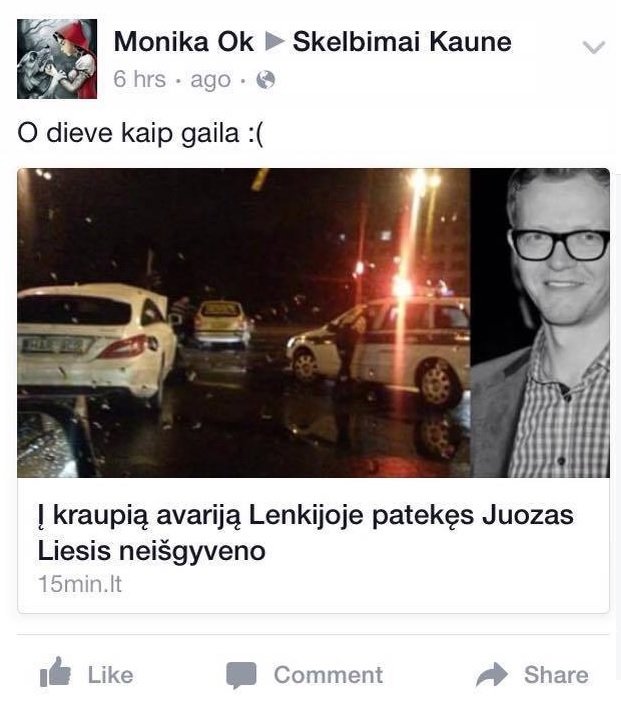
Task: Click the thumbs-up Like icon
Action: [x=55, y=672]
